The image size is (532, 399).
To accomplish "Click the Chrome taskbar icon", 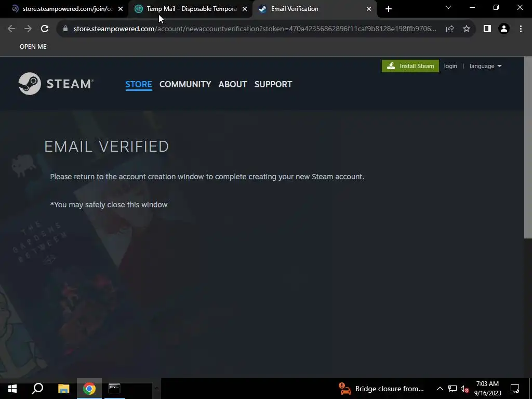I will [89, 389].
